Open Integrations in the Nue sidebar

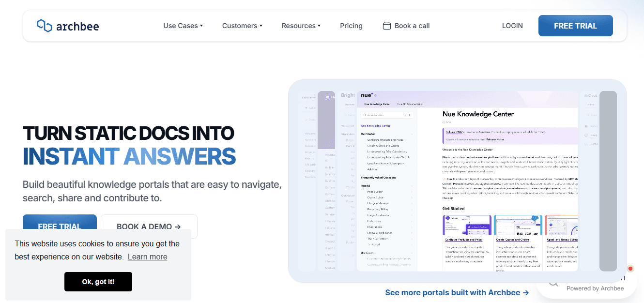pos(374,227)
